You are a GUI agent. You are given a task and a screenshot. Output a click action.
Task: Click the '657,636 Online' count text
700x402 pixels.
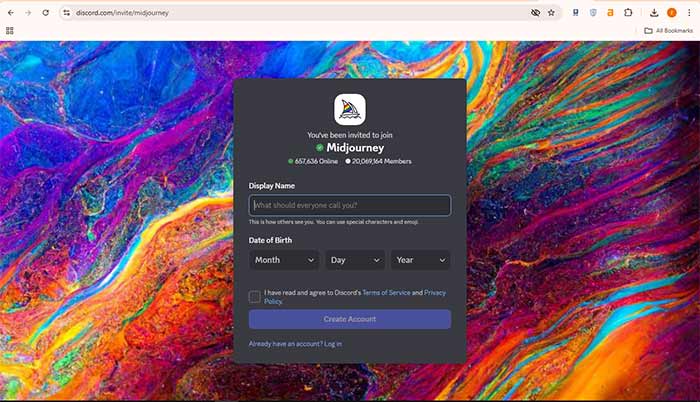pyautogui.click(x=316, y=161)
